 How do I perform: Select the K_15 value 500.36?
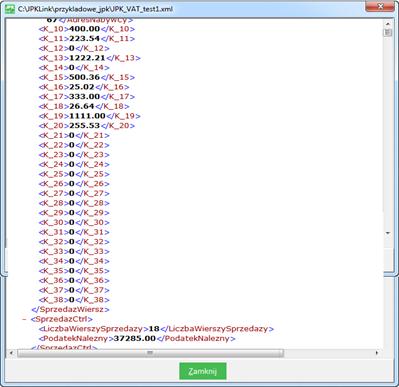[84, 77]
